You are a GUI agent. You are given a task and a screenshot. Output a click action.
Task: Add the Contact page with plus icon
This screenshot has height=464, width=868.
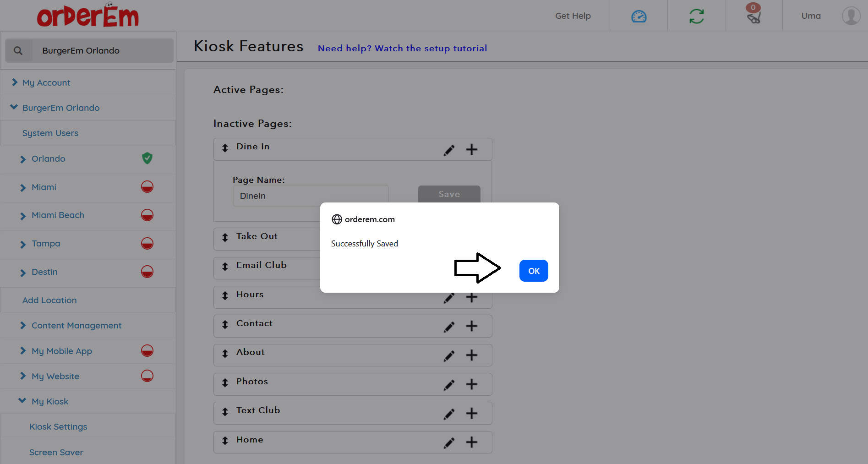tap(471, 326)
